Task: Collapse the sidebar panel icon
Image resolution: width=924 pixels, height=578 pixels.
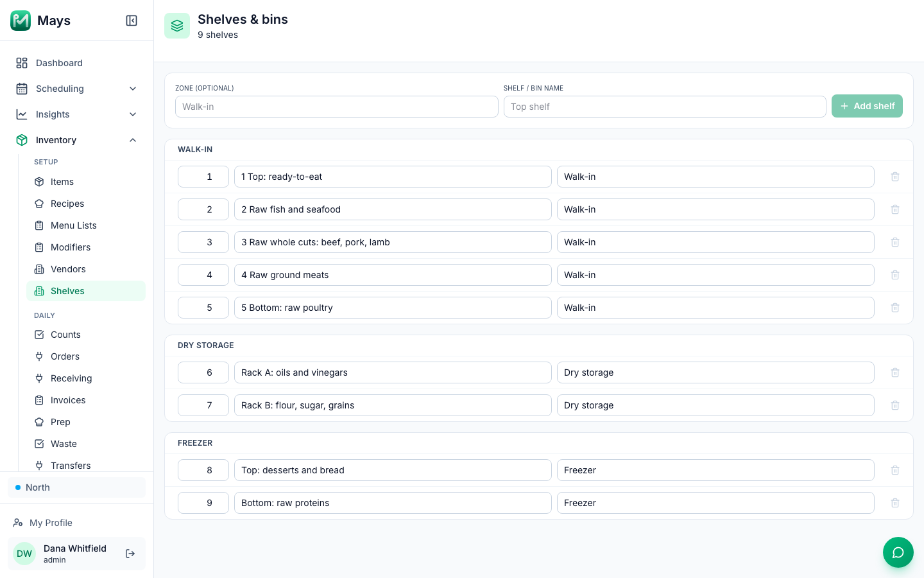Action: click(x=132, y=21)
